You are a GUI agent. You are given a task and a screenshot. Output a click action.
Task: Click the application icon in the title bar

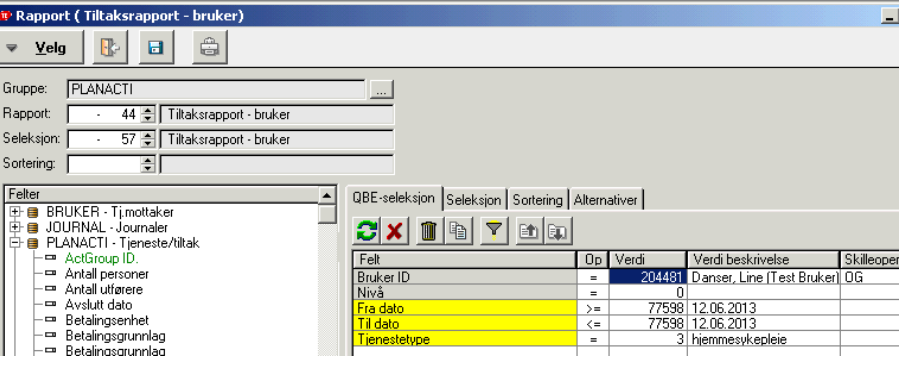[x=6, y=15]
